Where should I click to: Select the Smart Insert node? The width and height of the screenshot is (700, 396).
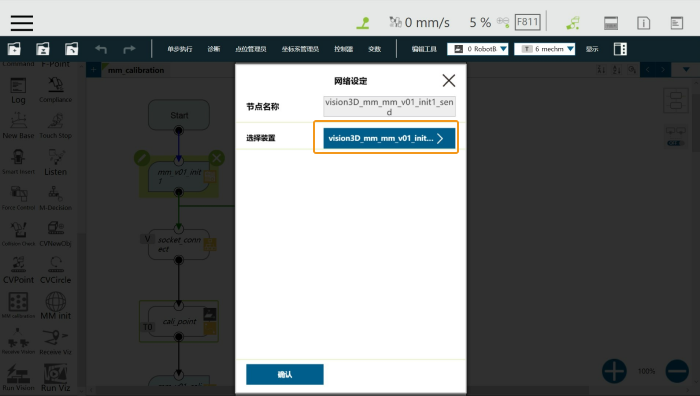tap(18, 163)
